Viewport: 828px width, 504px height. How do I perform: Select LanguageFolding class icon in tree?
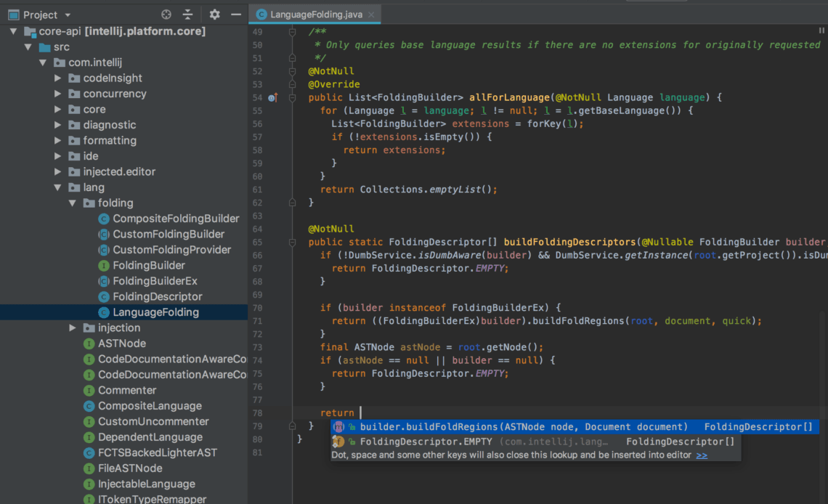[103, 312]
